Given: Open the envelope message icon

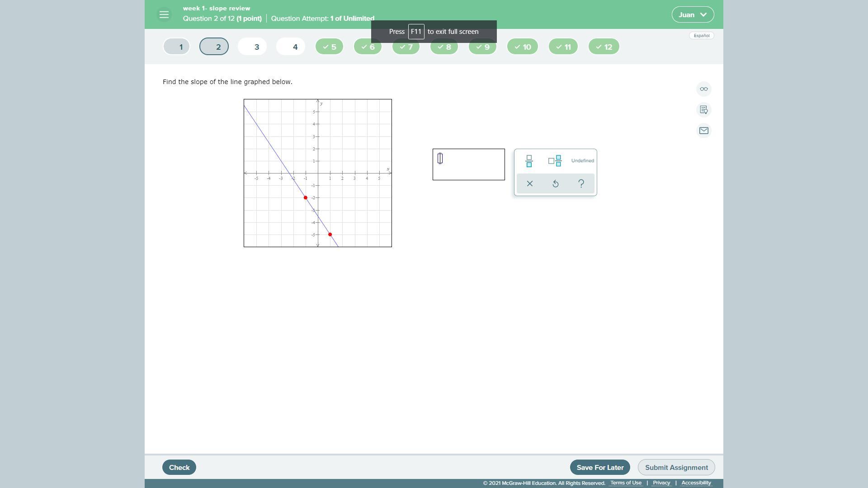Looking at the screenshot, I should pos(704,131).
